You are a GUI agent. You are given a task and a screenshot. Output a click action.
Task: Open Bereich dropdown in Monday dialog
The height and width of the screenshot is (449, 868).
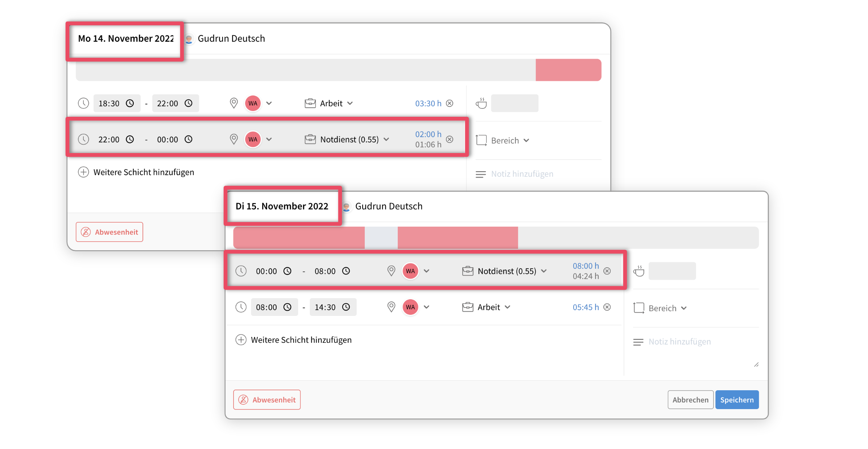tap(510, 140)
